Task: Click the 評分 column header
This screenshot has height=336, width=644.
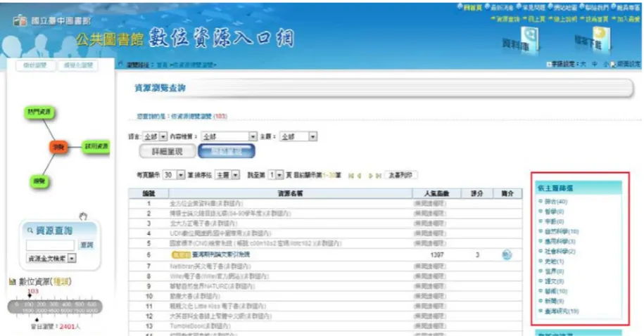Action: click(x=476, y=193)
